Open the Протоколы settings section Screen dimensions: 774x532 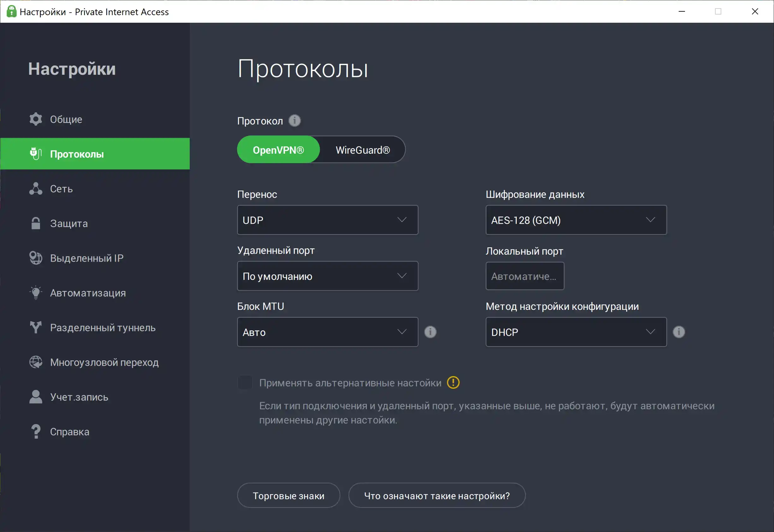95,154
